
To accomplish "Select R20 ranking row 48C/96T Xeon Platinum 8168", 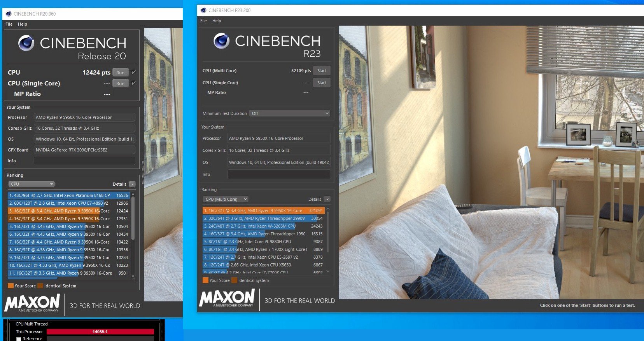I will [x=69, y=195].
